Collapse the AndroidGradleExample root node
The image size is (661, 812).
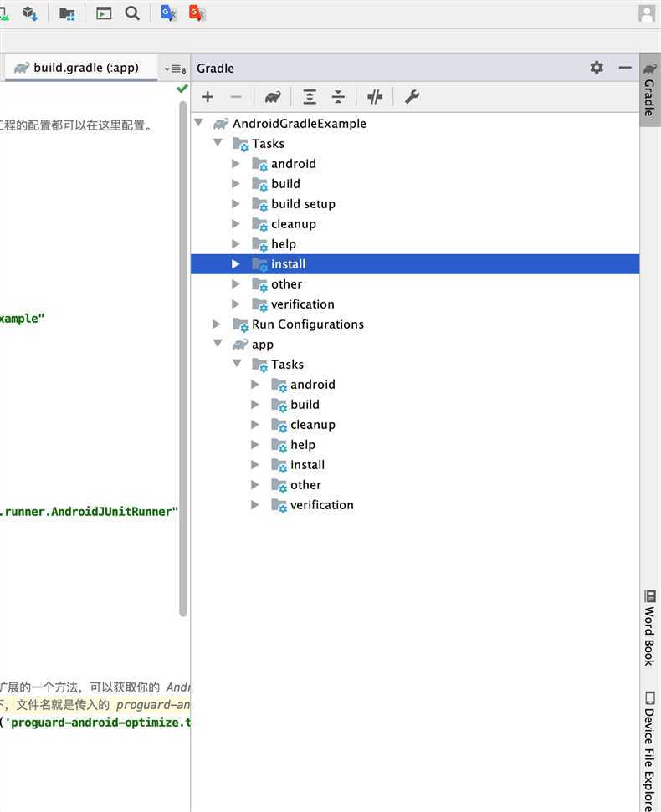click(198, 123)
